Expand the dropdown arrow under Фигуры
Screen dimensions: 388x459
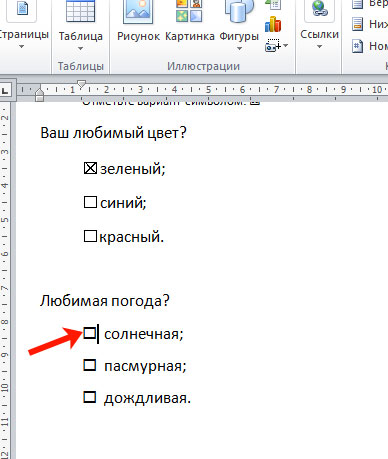click(239, 49)
